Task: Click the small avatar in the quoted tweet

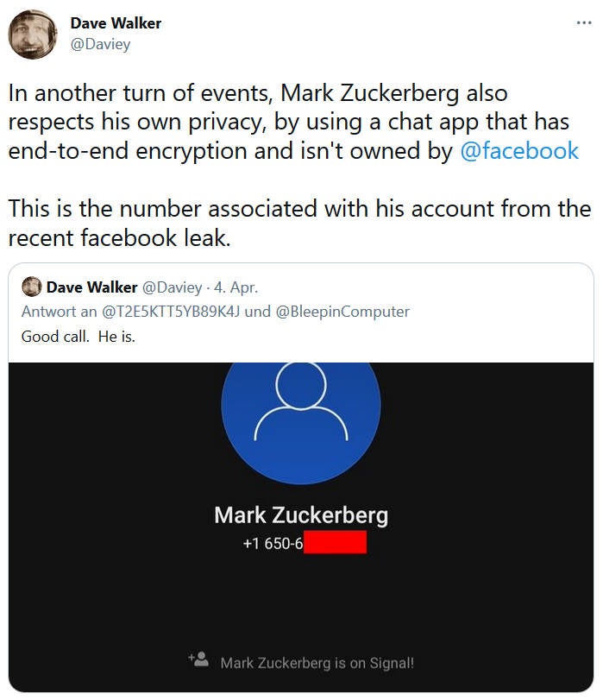Action: [x=31, y=287]
